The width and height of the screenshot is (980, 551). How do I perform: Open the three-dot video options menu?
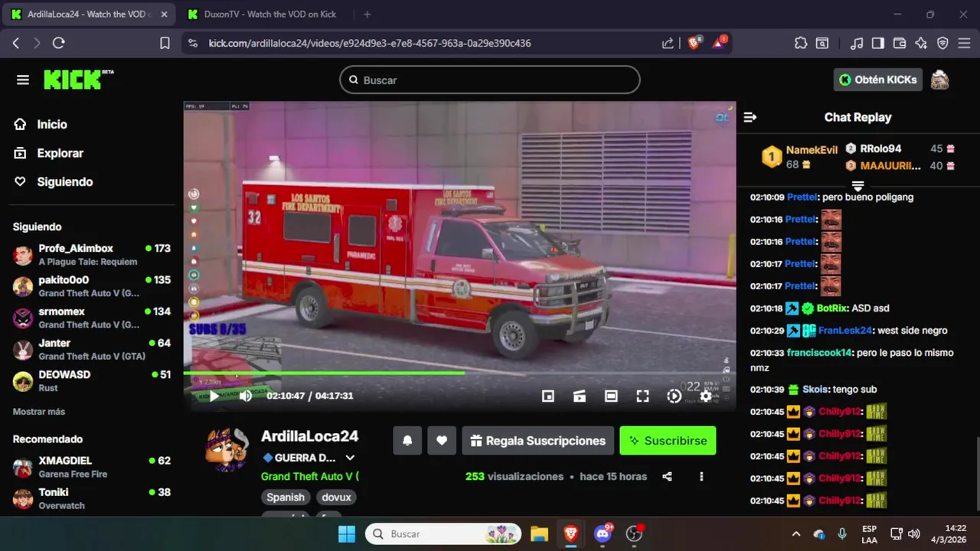point(701,476)
